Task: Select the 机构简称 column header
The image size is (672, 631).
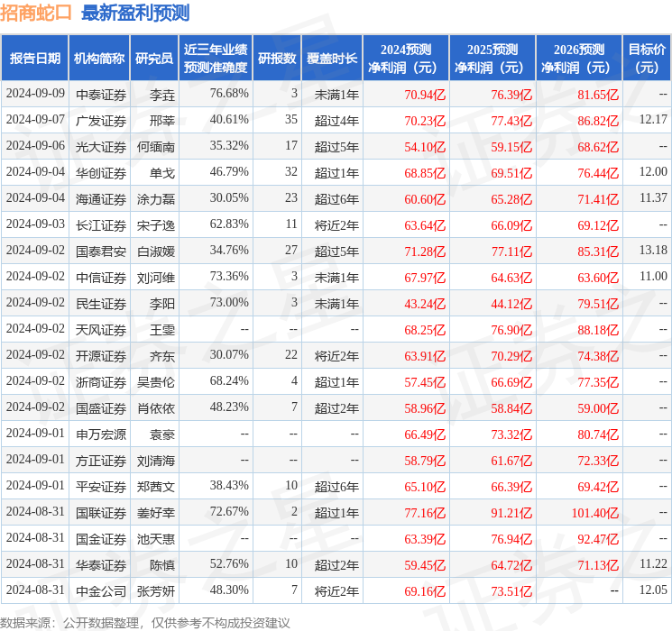Action: tap(99, 59)
